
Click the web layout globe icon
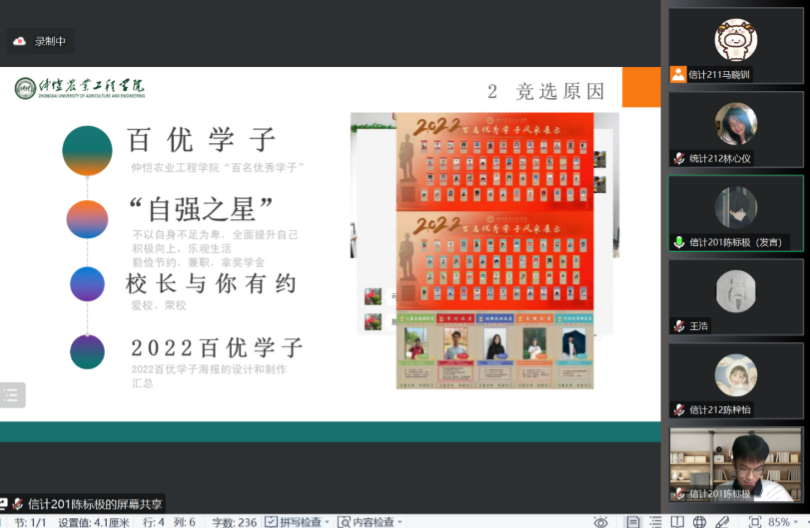[x=699, y=522]
